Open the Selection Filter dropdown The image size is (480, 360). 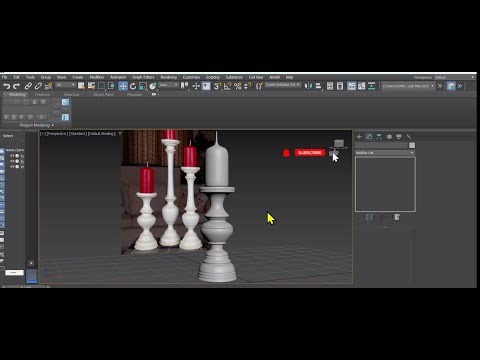click(x=65, y=85)
